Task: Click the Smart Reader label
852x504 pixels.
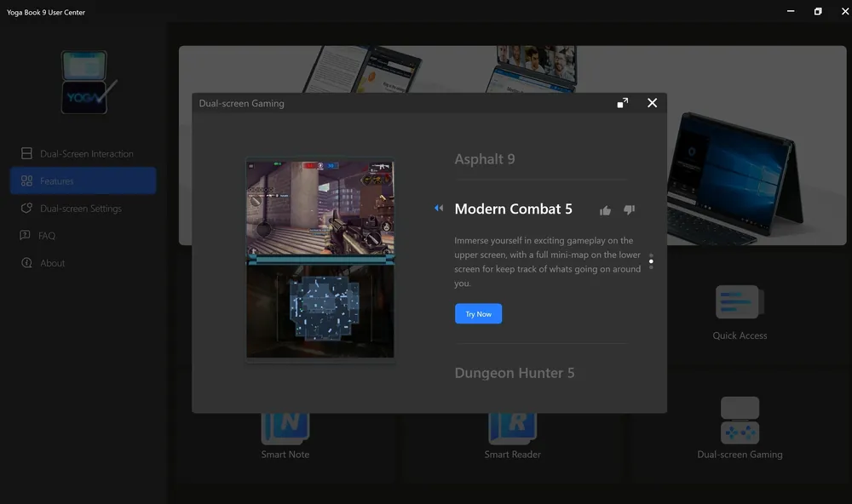Action: 512,455
